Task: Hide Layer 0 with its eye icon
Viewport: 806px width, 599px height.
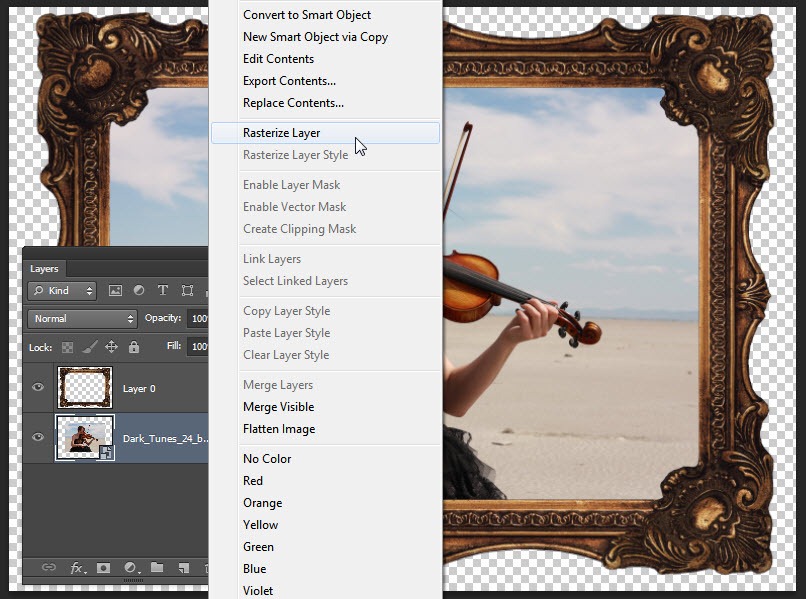Action: 38,388
